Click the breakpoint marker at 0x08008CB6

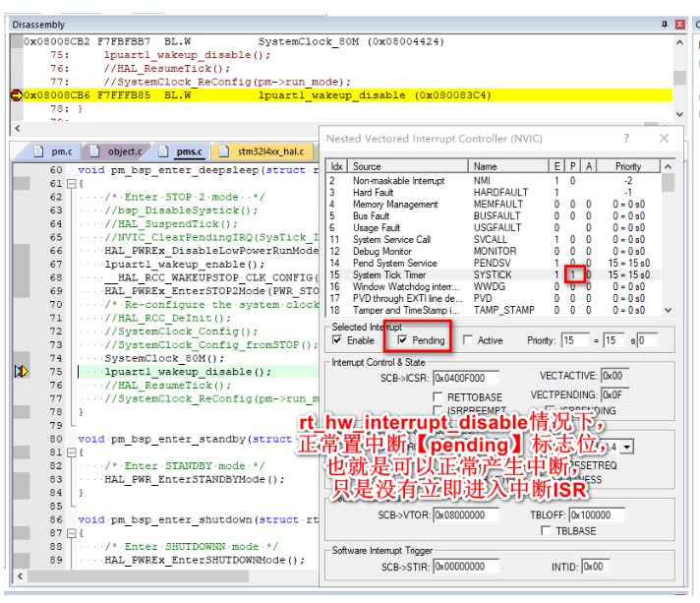coord(17,95)
